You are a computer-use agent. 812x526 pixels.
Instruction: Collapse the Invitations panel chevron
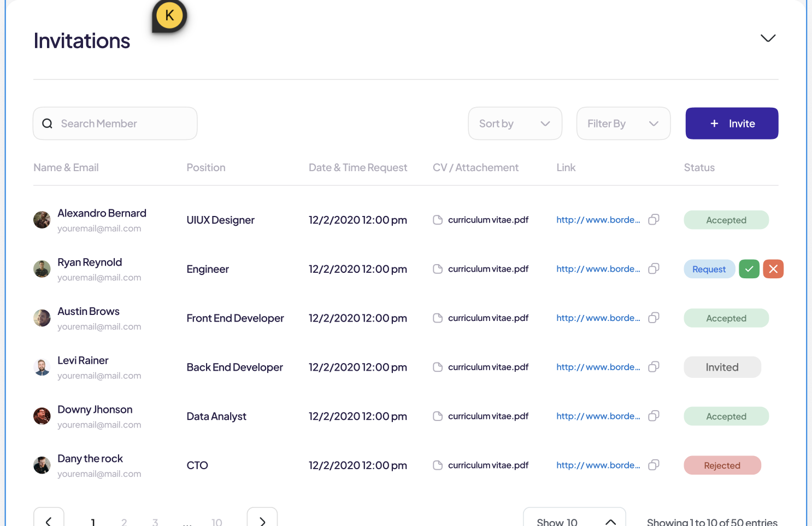click(768, 38)
